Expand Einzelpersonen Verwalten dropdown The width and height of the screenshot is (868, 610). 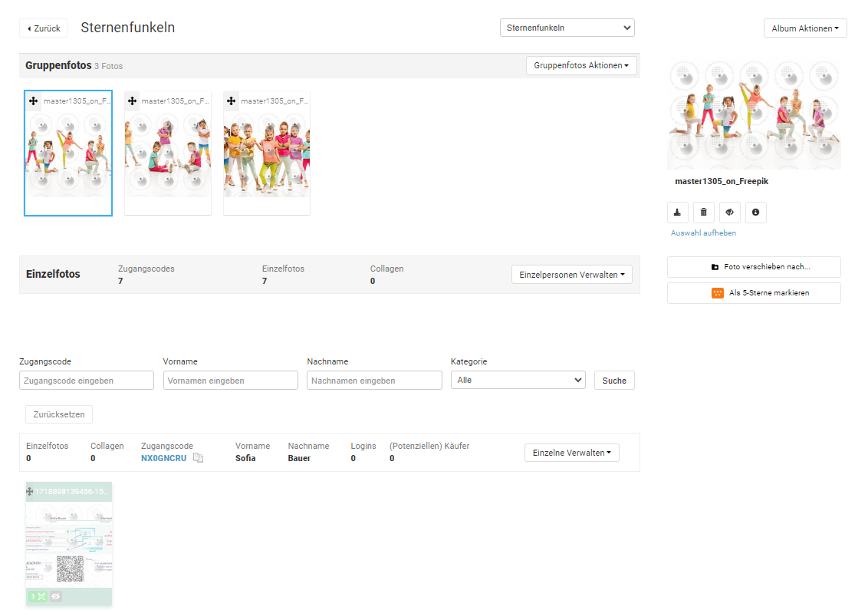tap(571, 275)
